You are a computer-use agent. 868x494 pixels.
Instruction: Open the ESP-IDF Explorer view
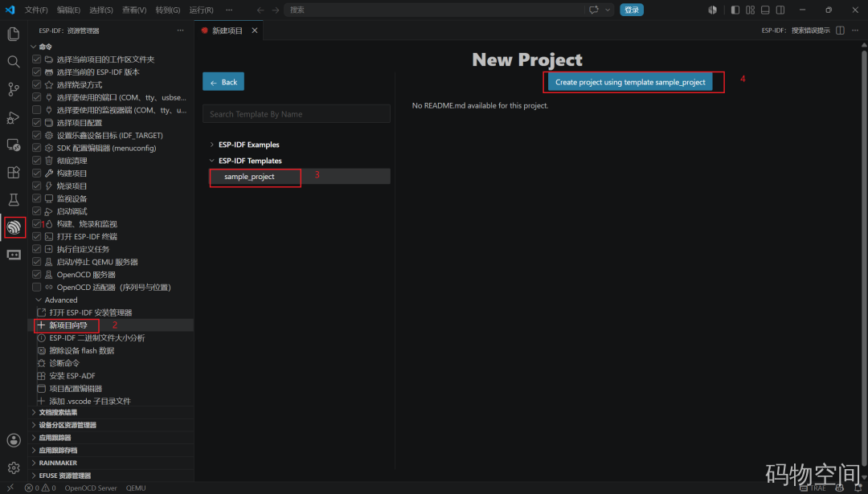pyautogui.click(x=14, y=227)
